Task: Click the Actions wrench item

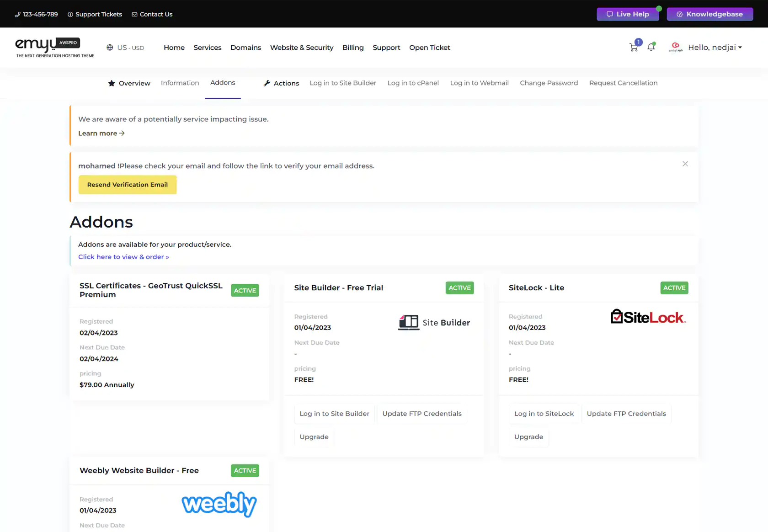Action: (281, 83)
